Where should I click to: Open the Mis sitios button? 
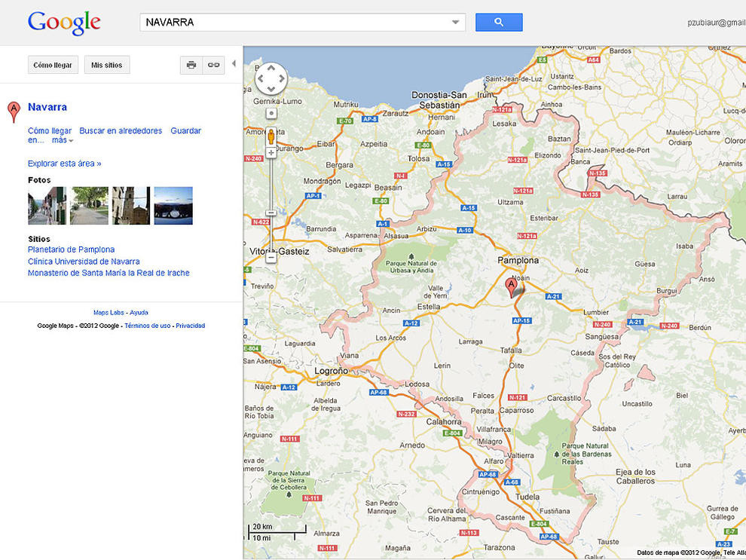[107, 65]
